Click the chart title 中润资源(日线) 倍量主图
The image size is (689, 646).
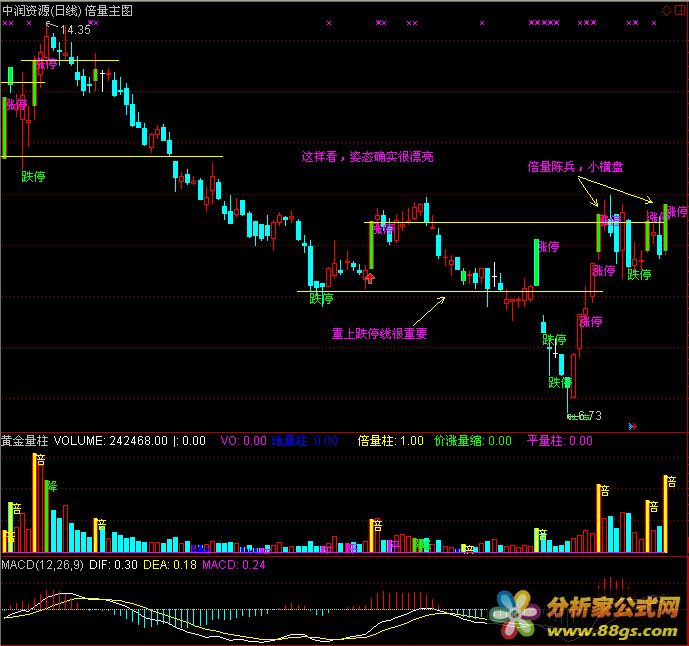[67, 11]
